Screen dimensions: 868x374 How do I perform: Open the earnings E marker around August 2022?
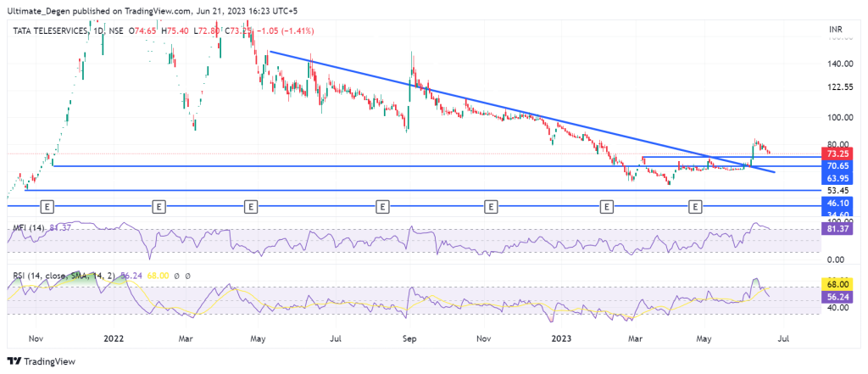(382, 207)
